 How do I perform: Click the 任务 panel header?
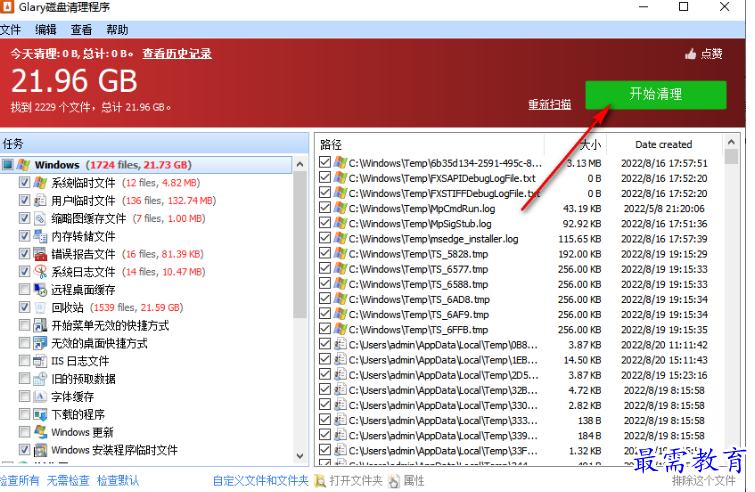point(154,143)
